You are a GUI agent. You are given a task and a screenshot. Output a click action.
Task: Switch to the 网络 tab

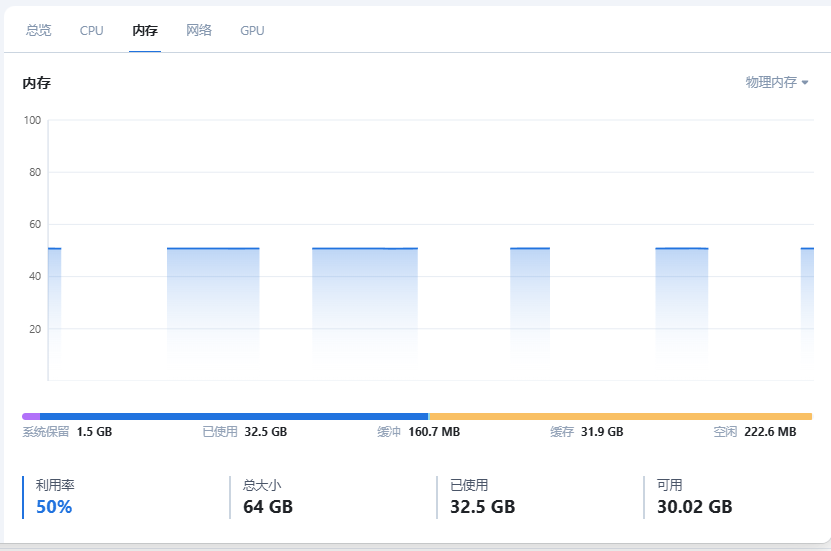coord(199,31)
